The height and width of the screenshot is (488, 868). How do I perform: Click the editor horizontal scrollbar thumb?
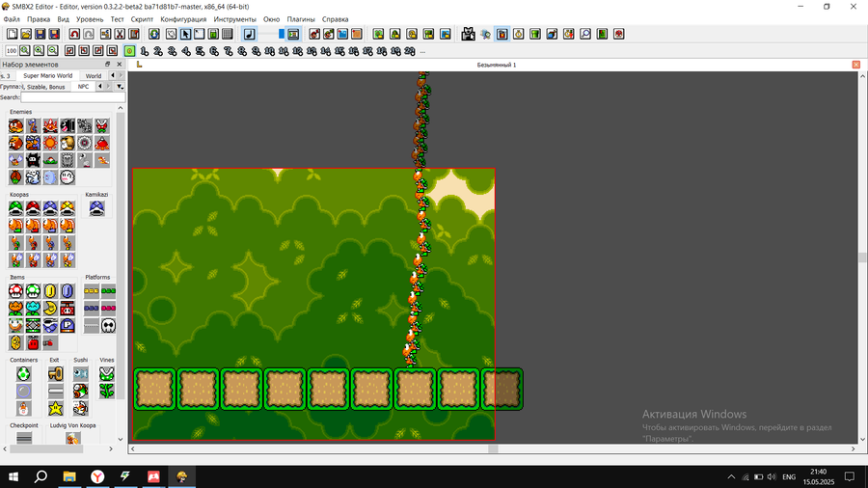pos(493,448)
